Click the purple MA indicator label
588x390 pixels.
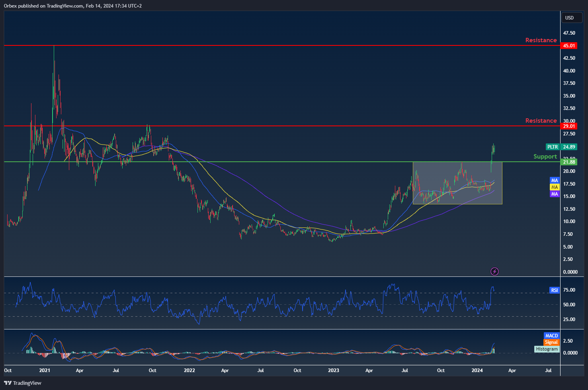[x=555, y=194]
